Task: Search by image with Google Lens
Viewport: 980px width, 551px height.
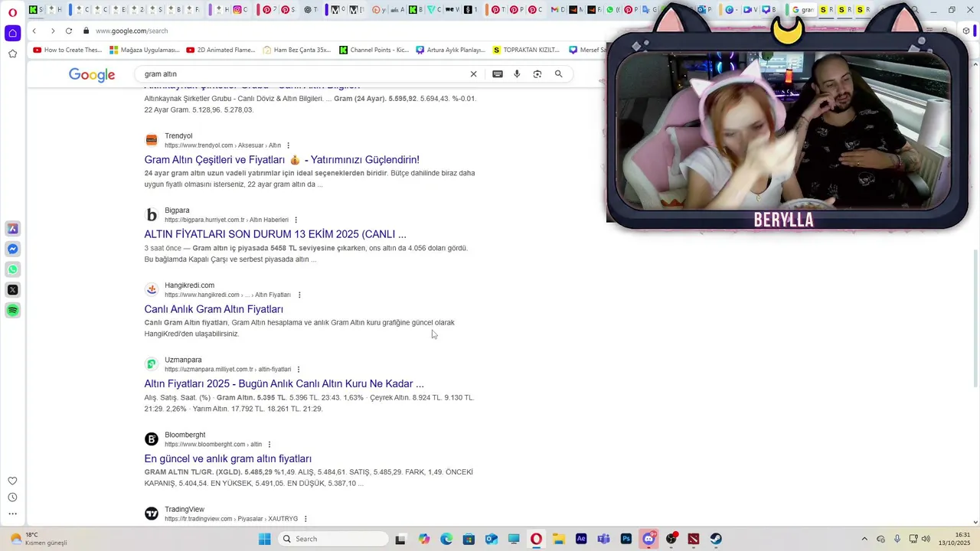Action: pos(537,74)
